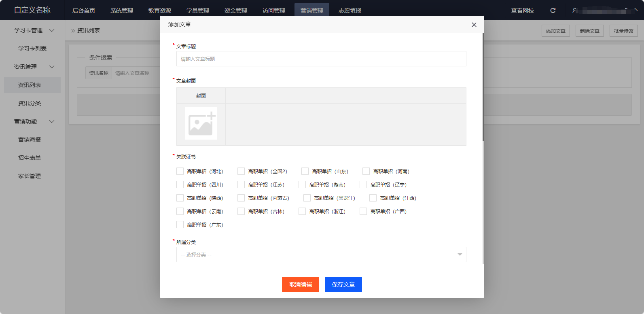Click the 添加文章 button in background page
The width and height of the screenshot is (644, 314).
click(556, 31)
